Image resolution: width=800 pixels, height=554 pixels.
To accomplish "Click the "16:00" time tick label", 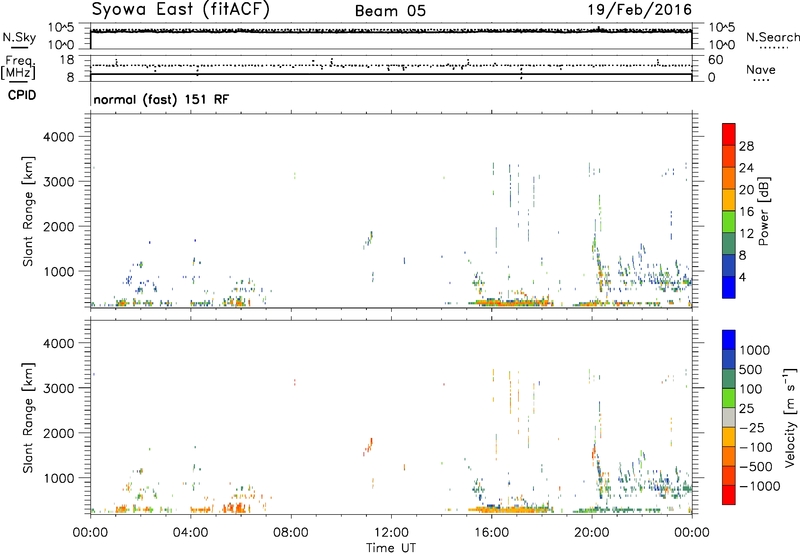I will click(x=491, y=533).
